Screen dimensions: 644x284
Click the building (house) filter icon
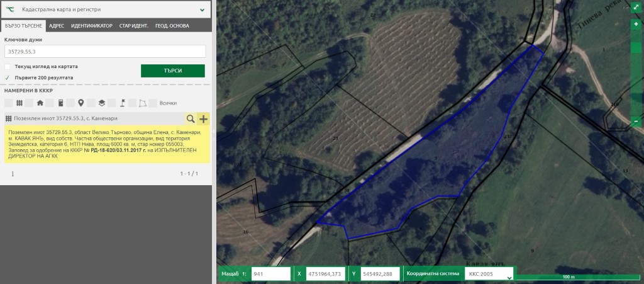pyautogui.click(x=40, y=103)
